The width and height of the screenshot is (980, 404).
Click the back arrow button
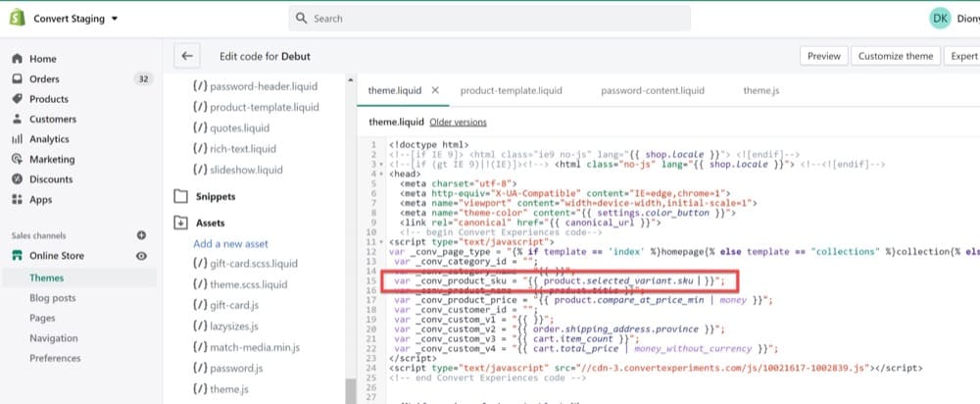click(187, 56)
